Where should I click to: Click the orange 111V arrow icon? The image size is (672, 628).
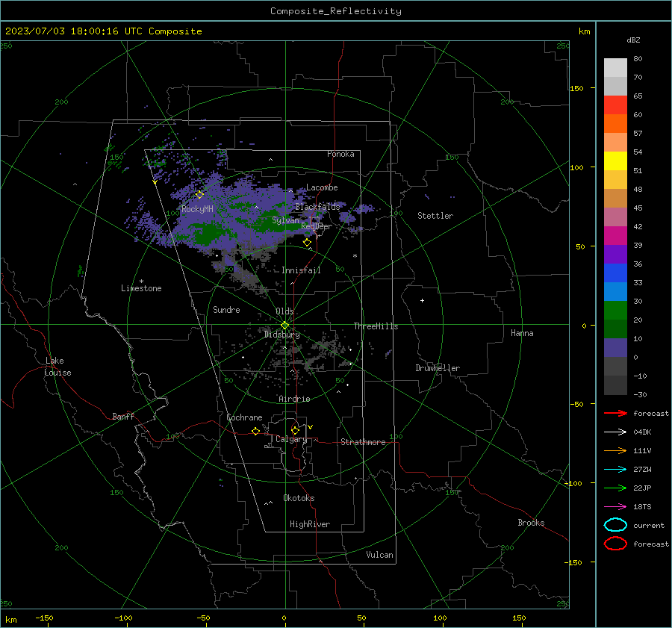[615, 450]
